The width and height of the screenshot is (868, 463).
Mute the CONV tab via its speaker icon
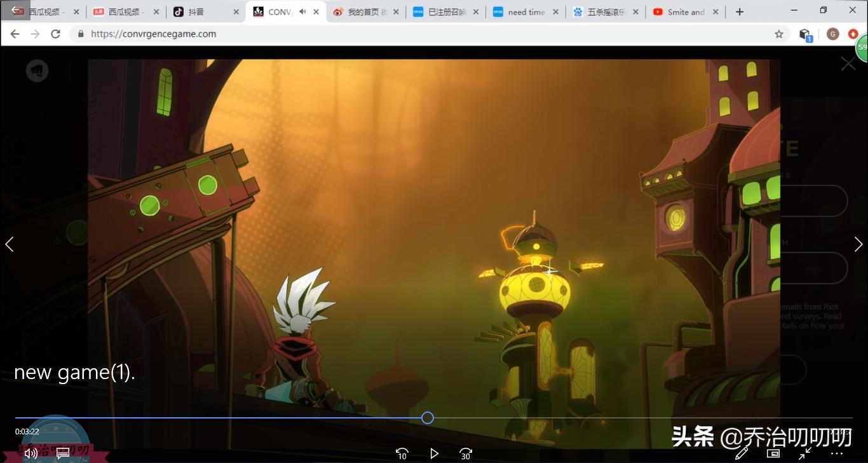(302, 11)
